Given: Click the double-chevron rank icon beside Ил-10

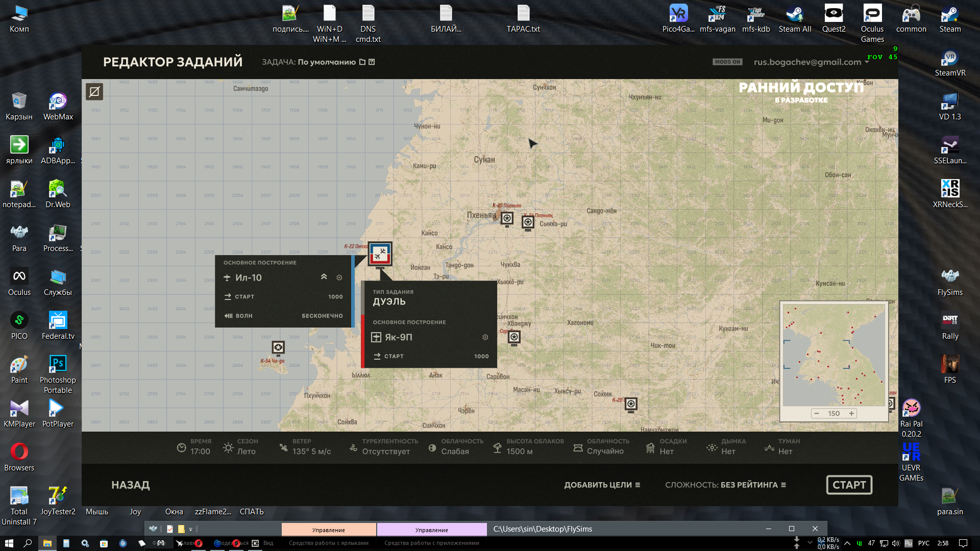Looking at the screenshot, I should coord(324,277).
